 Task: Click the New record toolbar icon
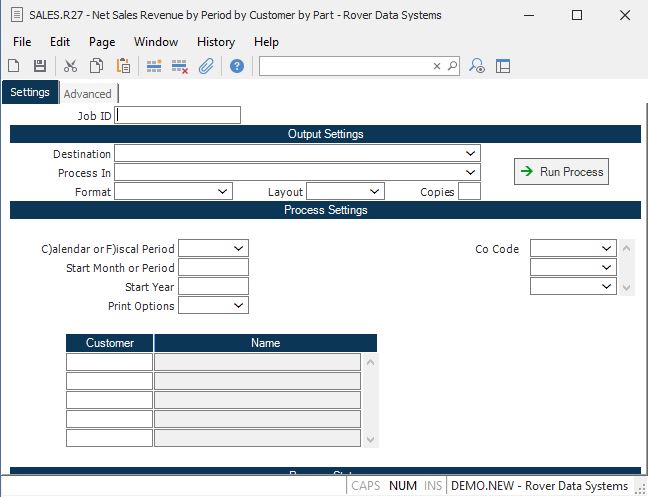[14, 66]
